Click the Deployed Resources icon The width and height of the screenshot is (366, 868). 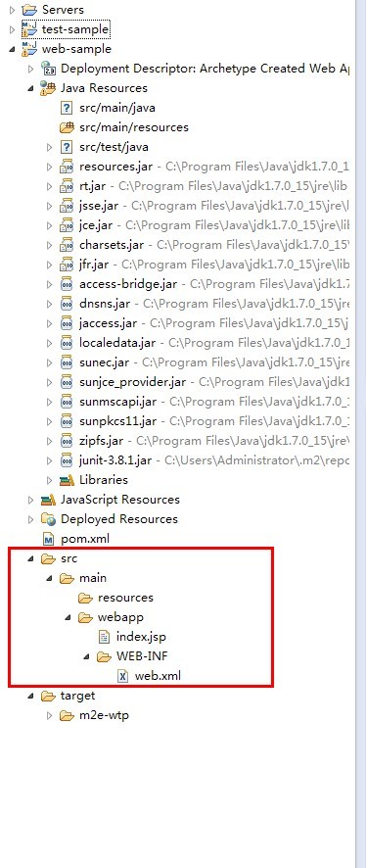(x=49, y=519)
